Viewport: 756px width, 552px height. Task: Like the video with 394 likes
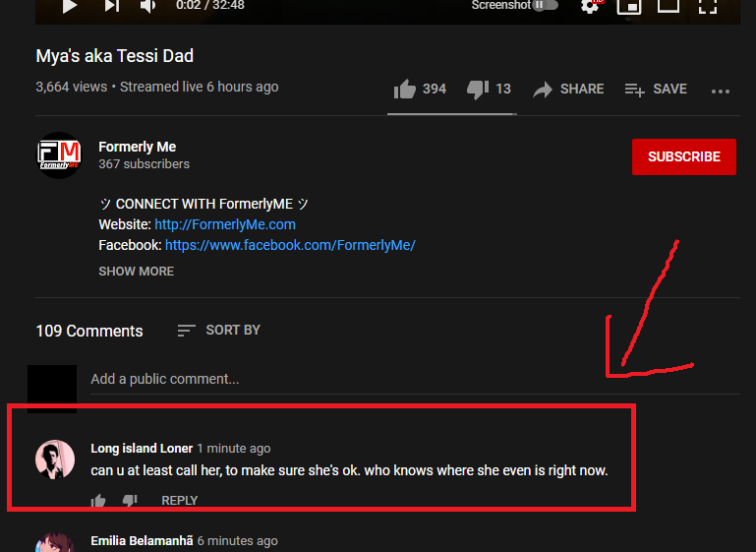click(x=404, y=89)
